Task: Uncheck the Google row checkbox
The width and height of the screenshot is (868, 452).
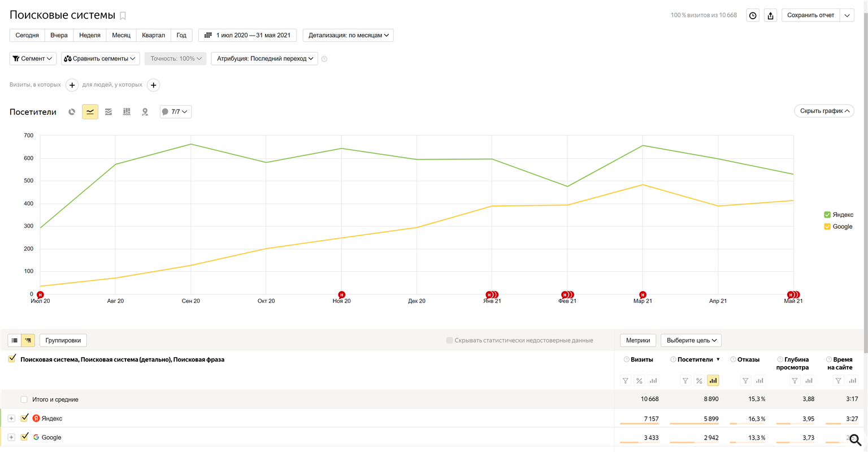Action: pyautogui.click(x=24, y=437)
